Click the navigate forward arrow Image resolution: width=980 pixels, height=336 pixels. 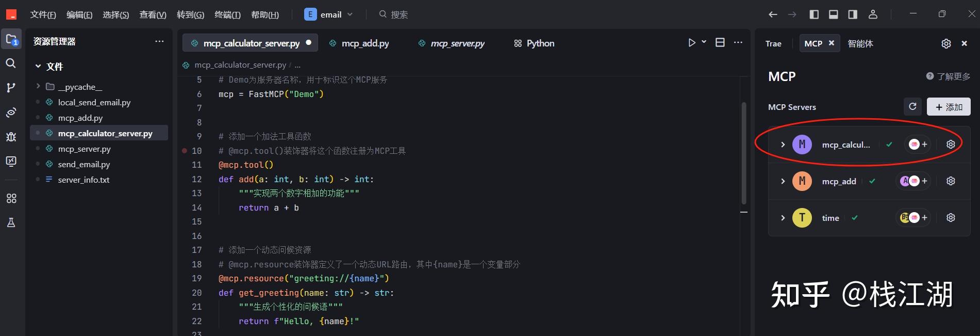(792, 14)
